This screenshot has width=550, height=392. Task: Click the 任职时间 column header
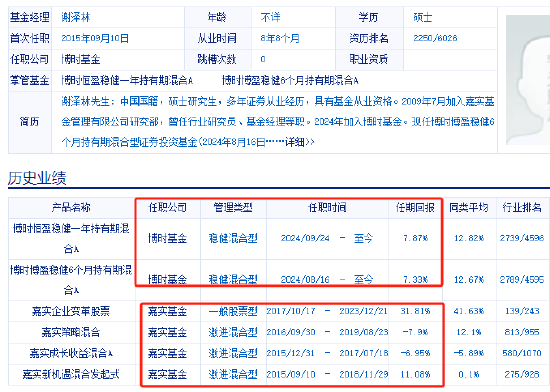click(x=327, y=208)
